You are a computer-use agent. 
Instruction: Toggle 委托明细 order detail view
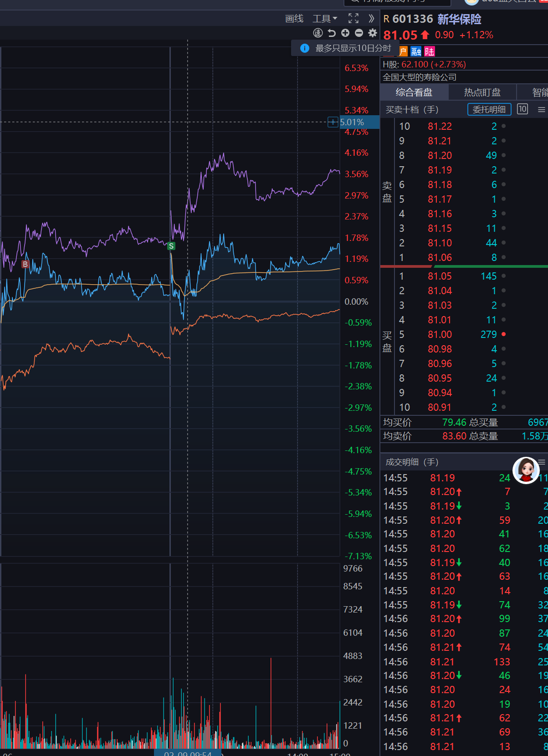[489, 109]
